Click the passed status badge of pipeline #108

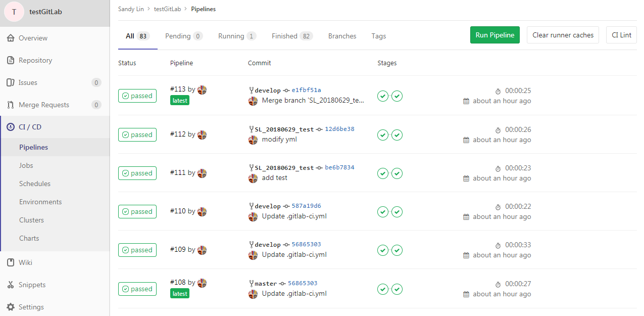(x=137, y=289)
